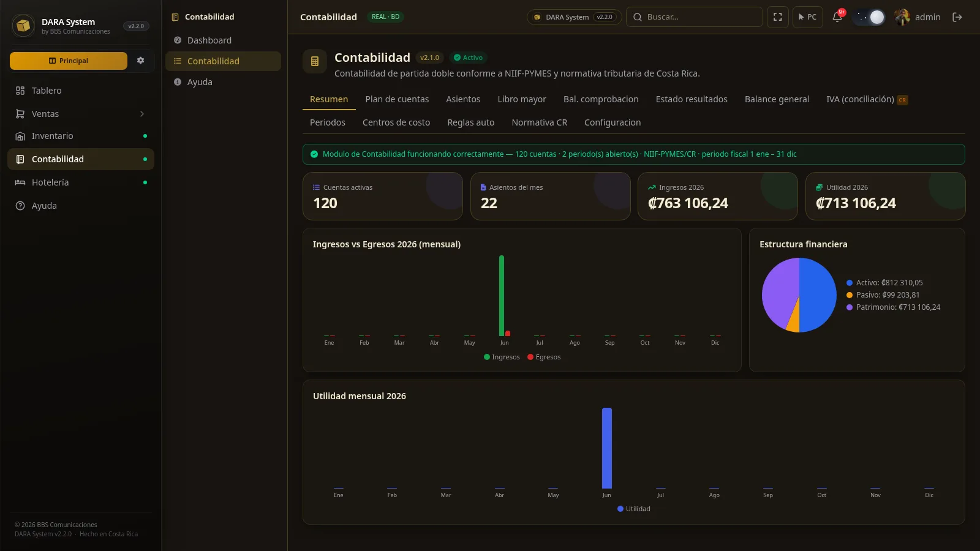Image resolution: width=980 pixels, height=551 pixels.
Task: Click the Inventario warehouse icon
Action: pyautogui.click(x=20, y=136)
